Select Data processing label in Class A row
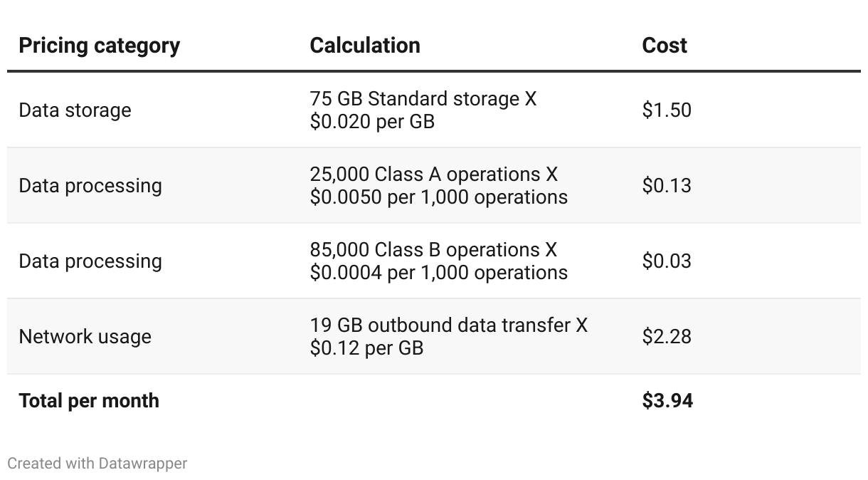The height and width of the screenshot is (480, 868). (x=90, y=186)
